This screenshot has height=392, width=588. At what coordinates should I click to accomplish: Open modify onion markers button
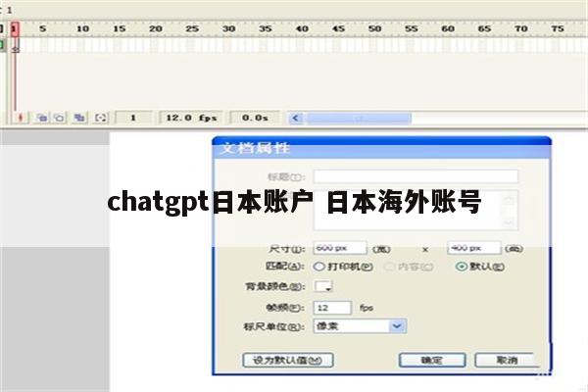(100, 117)
